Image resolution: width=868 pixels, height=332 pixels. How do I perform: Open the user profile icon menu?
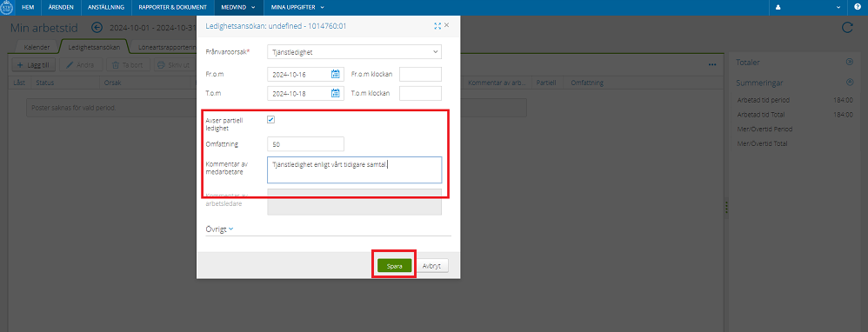(778, 8)
